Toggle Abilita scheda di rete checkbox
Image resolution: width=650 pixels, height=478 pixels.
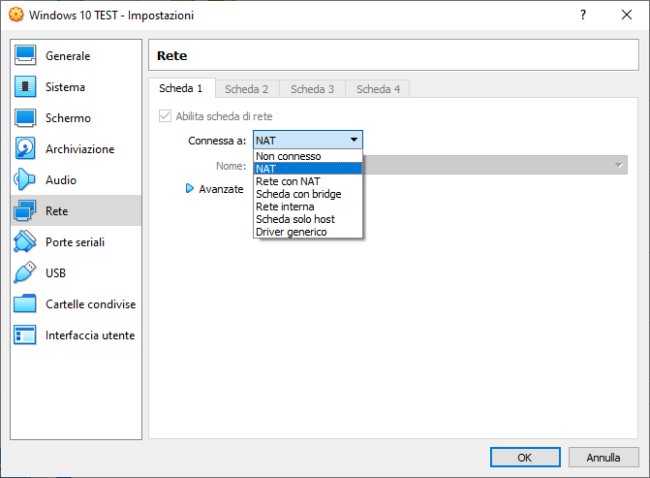click(165, 116)
